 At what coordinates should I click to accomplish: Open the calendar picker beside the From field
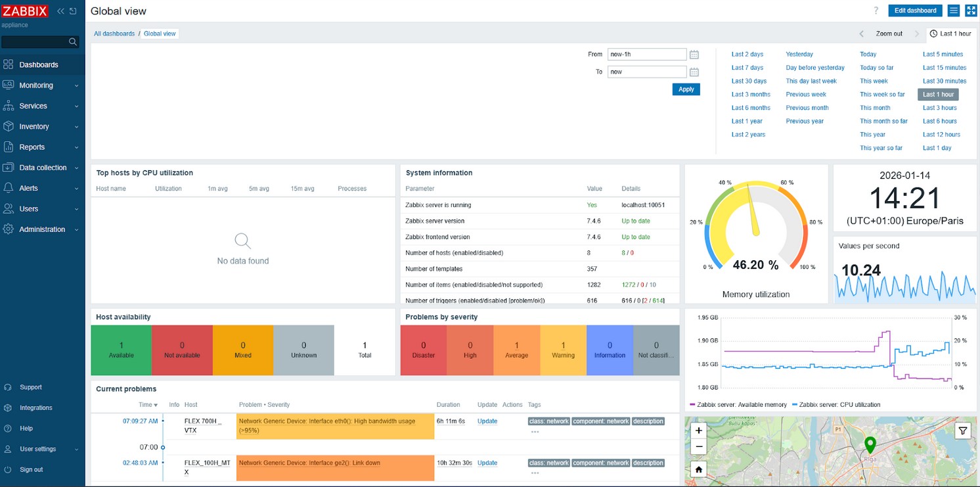[694, 54]
